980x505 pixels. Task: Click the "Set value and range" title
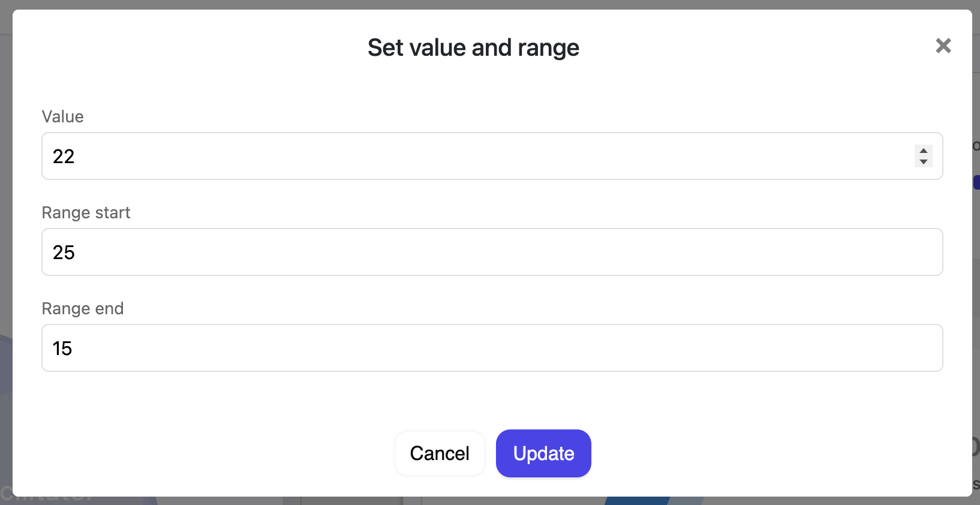tap(473, 47)
